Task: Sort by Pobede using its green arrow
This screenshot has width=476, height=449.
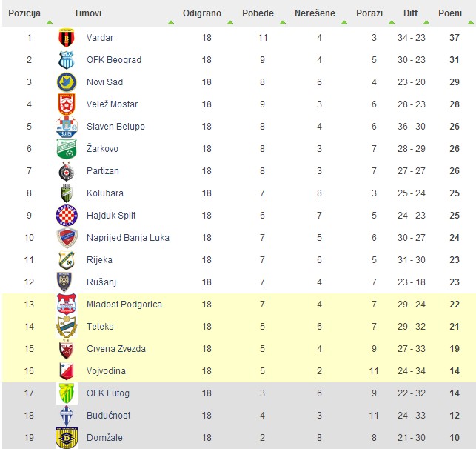Action: pos(283,22)
